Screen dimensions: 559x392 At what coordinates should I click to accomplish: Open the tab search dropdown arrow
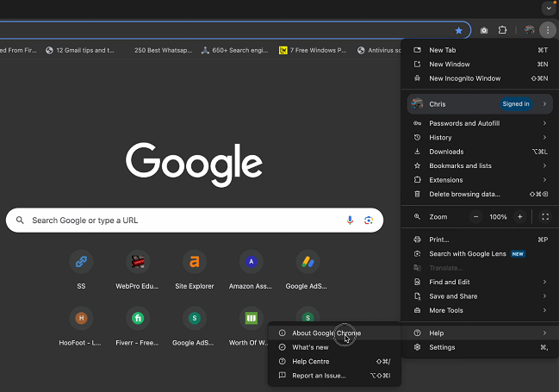click(x=549, y=8)
